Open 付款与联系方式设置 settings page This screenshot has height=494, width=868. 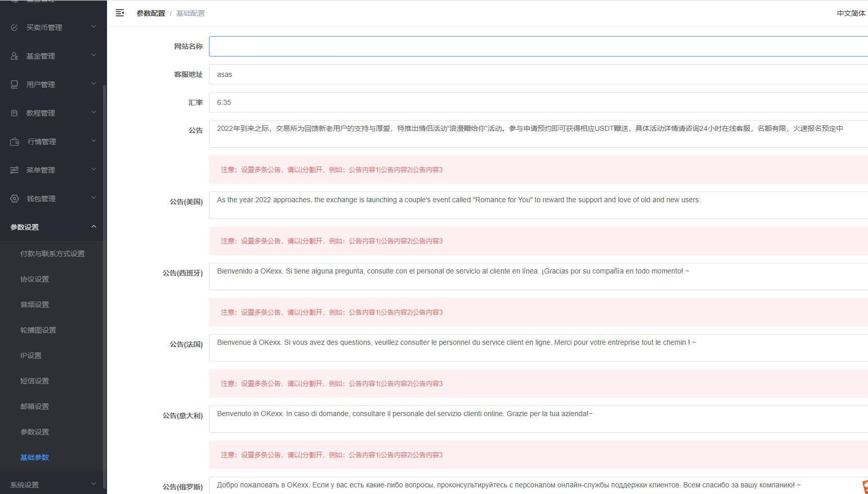pyautogui.click(x=52, y=253)
